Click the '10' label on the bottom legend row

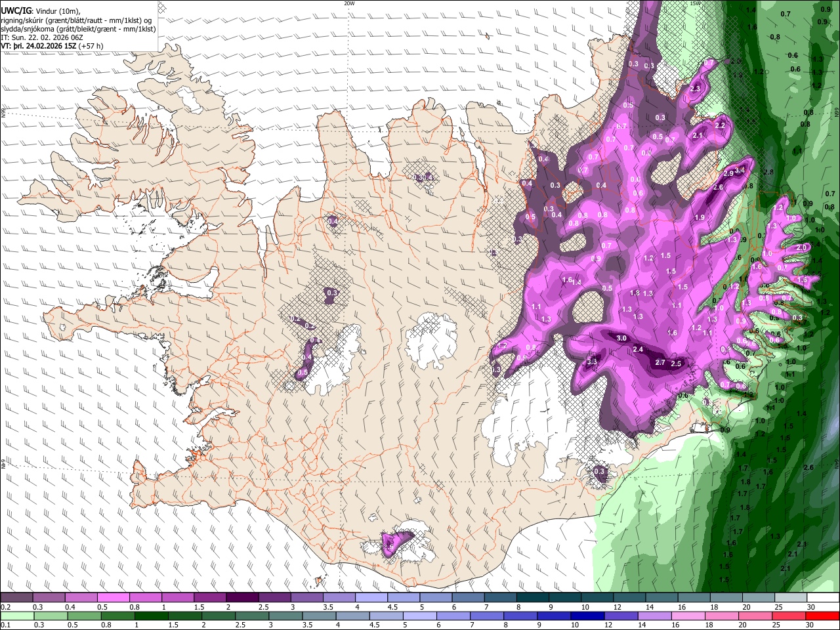[575, 626]
